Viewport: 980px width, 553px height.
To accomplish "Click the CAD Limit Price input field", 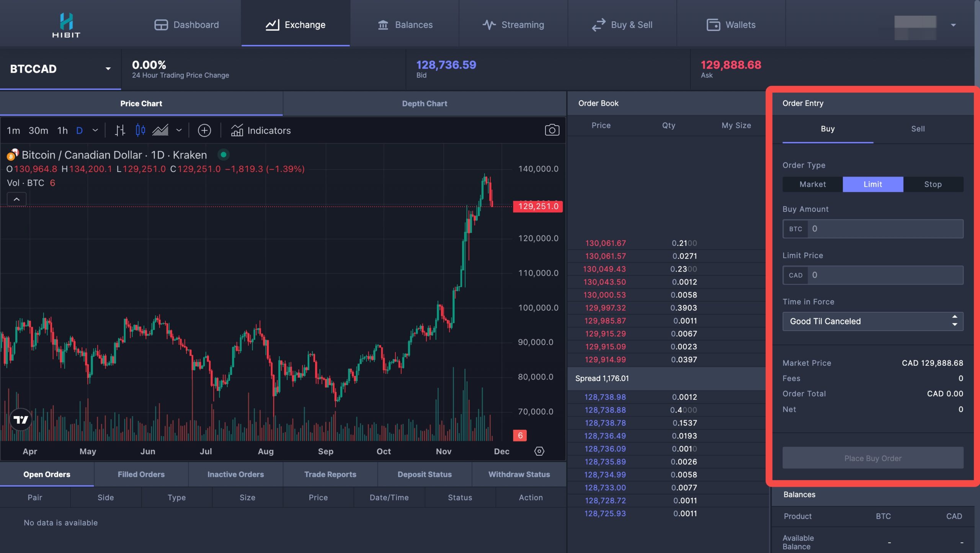I will pos(873,275).
